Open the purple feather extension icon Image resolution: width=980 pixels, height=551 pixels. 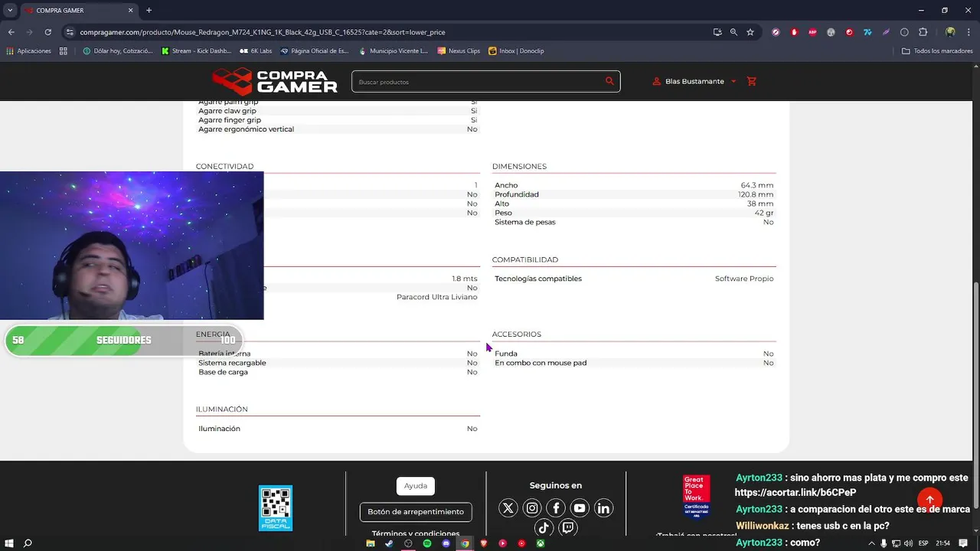click(886, 32)
